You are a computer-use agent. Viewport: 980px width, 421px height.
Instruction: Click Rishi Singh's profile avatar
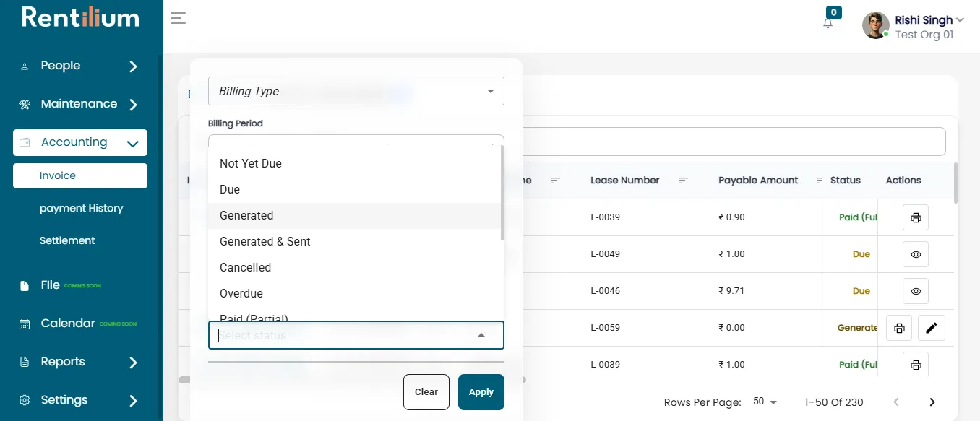(x=876, y=25)
